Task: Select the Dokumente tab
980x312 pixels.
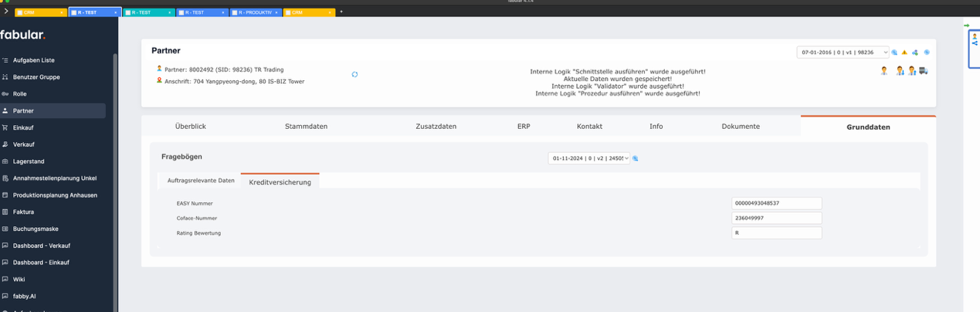Action: pyautogui.click(x=741, y=126)
